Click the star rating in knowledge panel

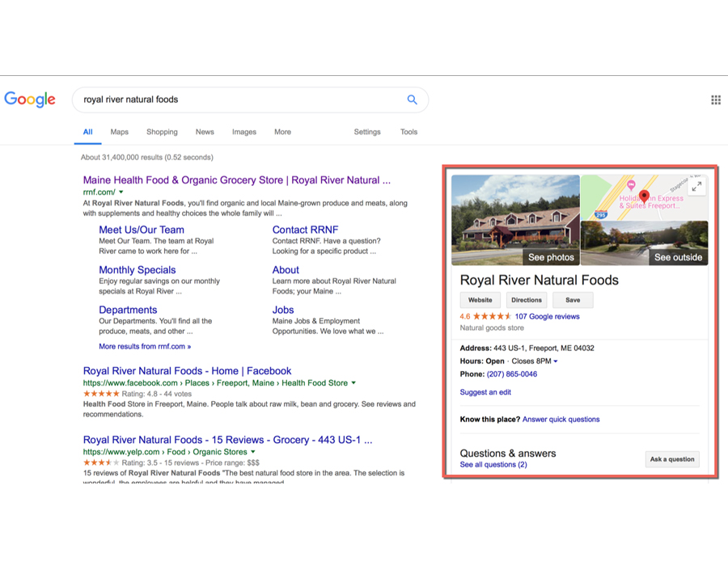(492, 316)
